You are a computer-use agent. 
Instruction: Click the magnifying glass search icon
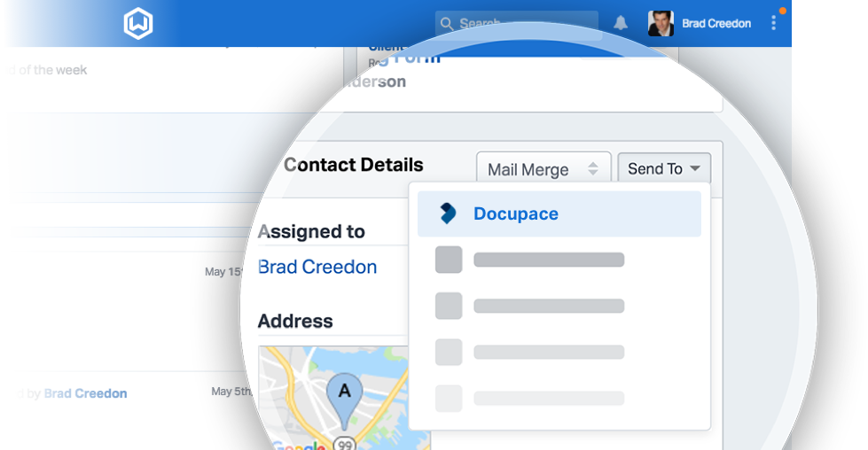pos(447,24)
